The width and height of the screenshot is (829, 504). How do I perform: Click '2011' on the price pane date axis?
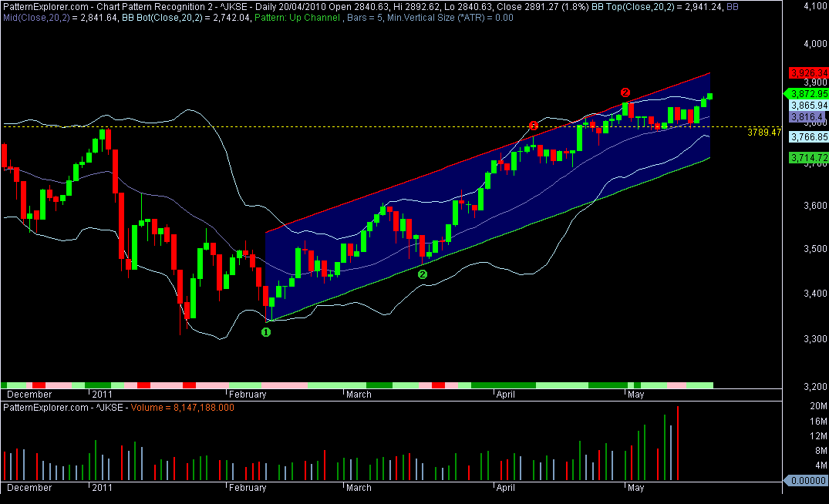tap(102, 394)
